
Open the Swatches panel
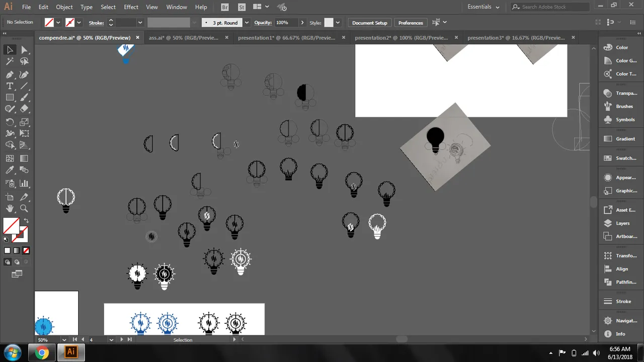(x=622, y=158)
